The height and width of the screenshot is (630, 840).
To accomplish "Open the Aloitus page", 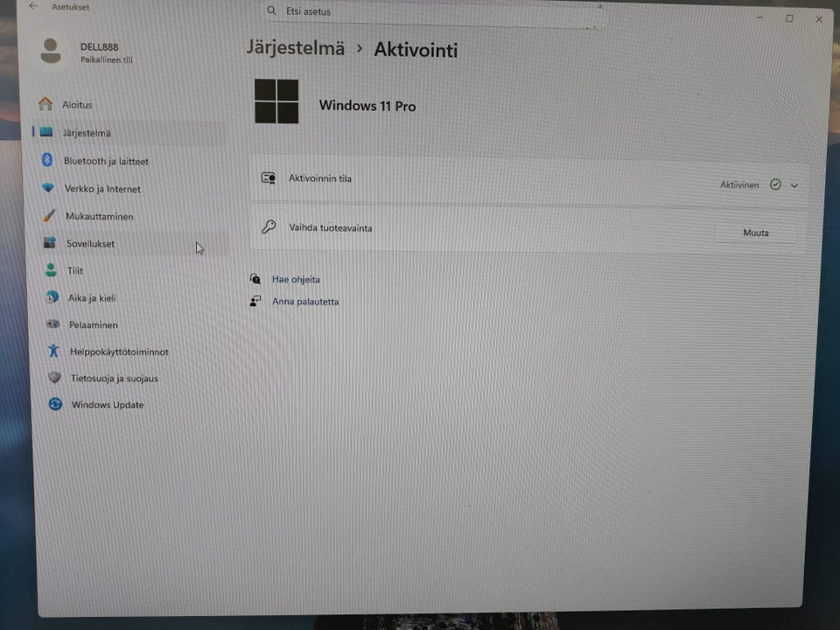I will point(129,104).
